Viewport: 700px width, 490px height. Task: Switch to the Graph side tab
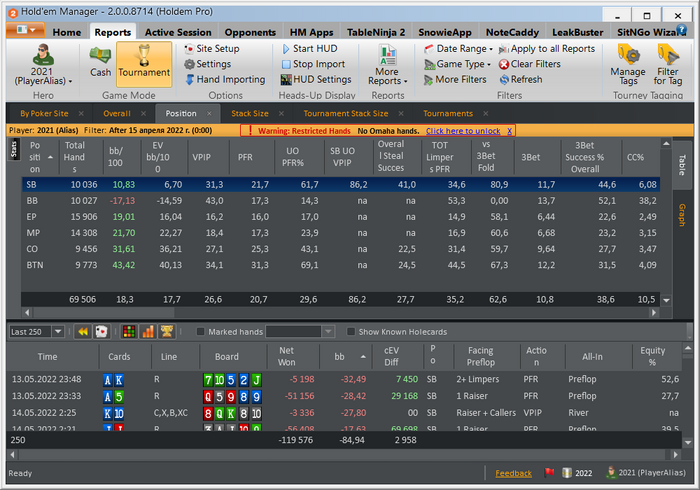[682, 215]
